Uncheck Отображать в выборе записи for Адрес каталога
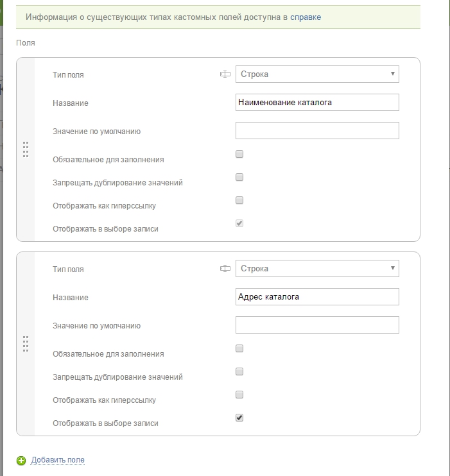The height and width of the screenshot is (476, 450). (x=239, y=418)
